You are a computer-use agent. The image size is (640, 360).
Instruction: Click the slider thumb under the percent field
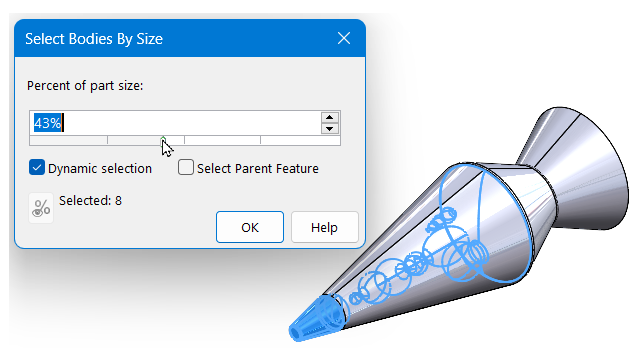point(163,140)
